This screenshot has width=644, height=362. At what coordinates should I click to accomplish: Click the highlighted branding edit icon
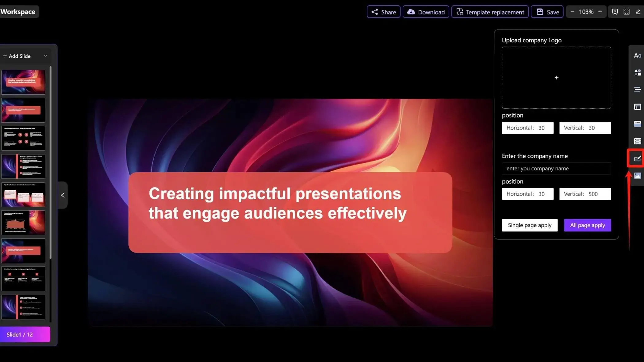(x=638, y=158)
